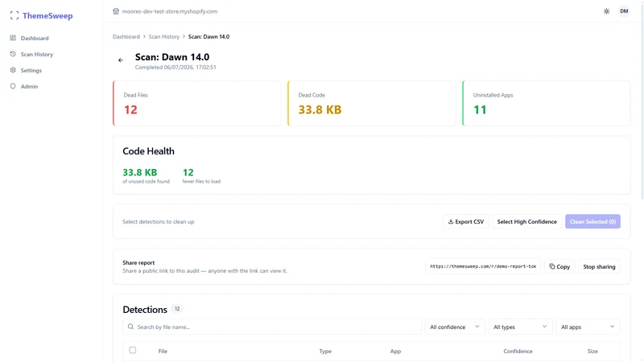Navigate to Scan History breadcrumb link

164,36
